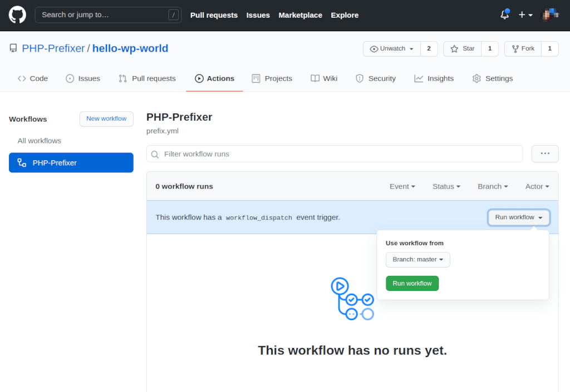Click the Settings tab gear icon
The height and width of the screenshot is (392, 570).
pyautogui.click(x=476, y=78)
